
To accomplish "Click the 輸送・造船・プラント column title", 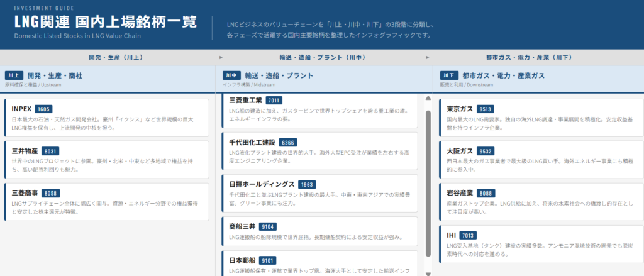I will (279, 75).
